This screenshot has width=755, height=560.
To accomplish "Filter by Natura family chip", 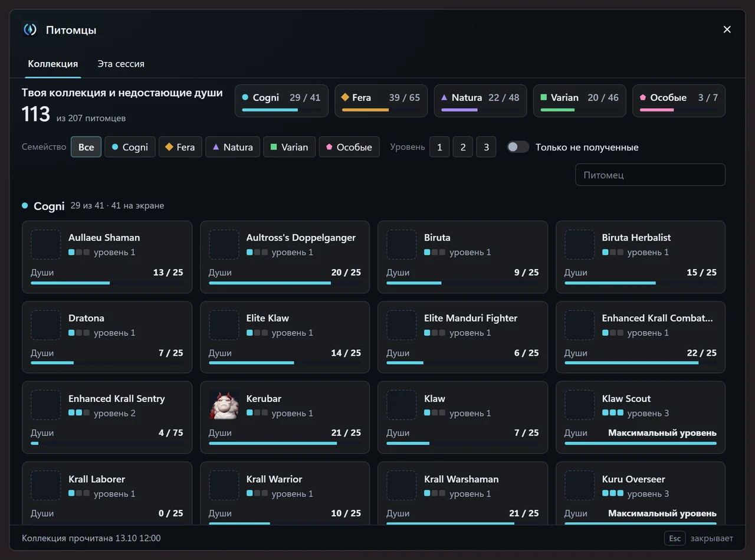I will [x=232, y=147].
